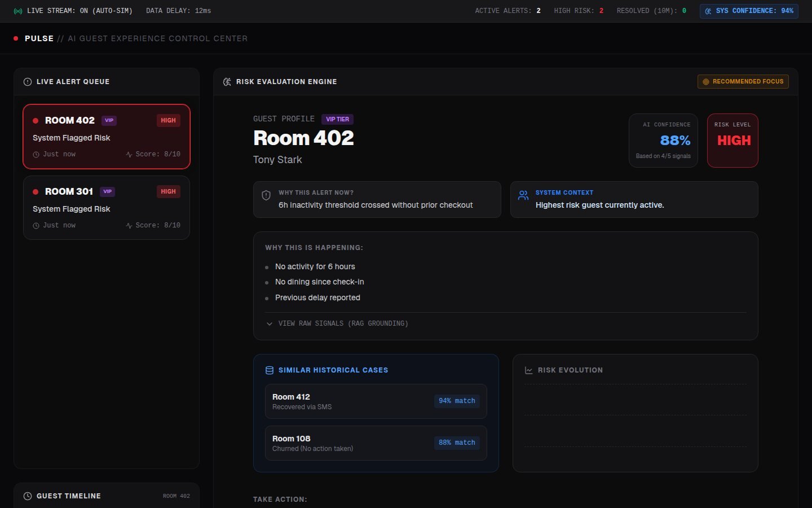The height and width of the screenshot is (508, 812).
Task: Click 'No activity for 6 hours' bullet
Action: pos(315,267)
